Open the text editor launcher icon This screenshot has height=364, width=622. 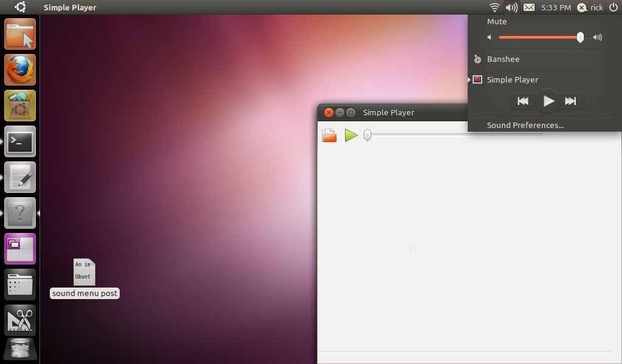tap(20, 177)
